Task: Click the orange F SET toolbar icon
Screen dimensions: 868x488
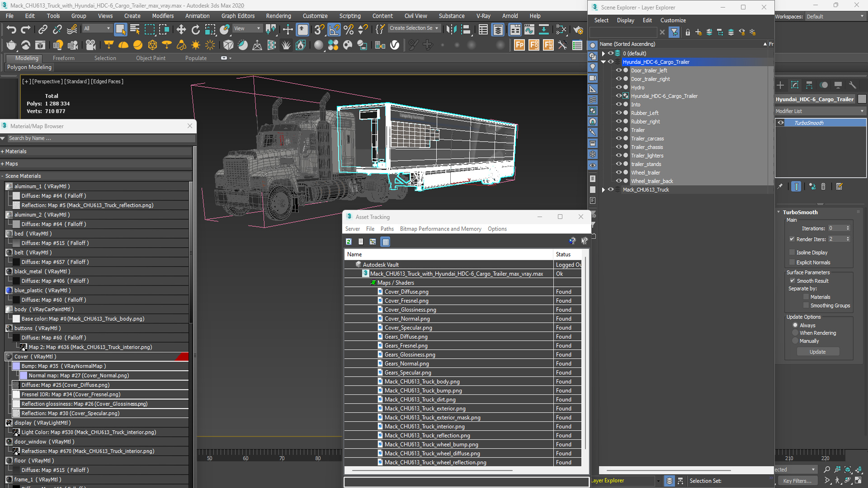Action: (548, 45)
